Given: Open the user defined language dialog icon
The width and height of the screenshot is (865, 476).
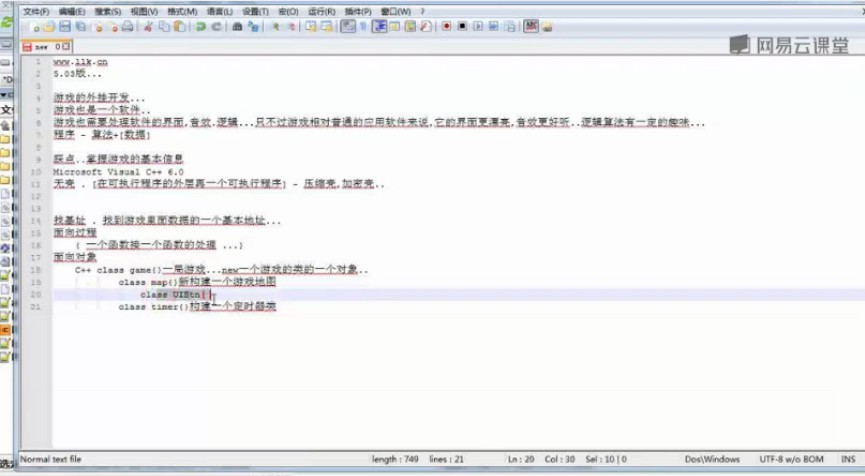Looking at the screenshot, I should point(394,26).
